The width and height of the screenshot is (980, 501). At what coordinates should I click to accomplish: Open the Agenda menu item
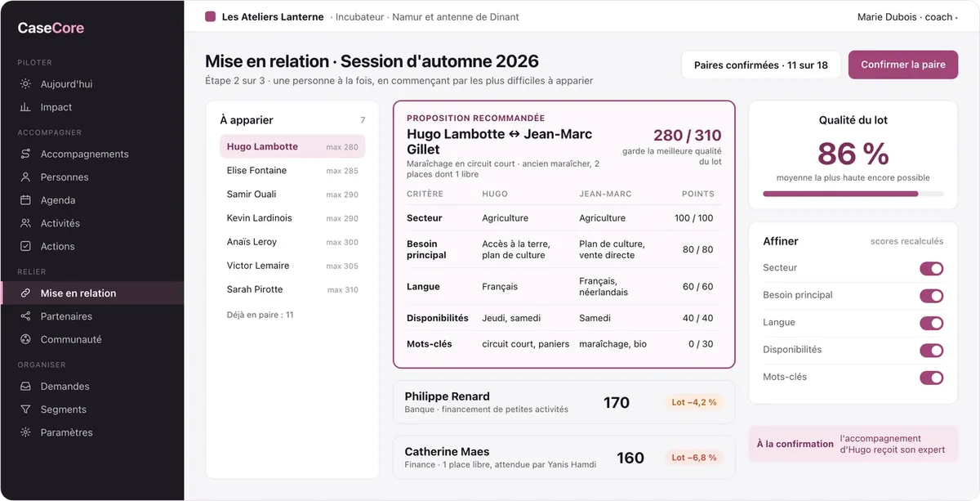click(x=92, y=200)
